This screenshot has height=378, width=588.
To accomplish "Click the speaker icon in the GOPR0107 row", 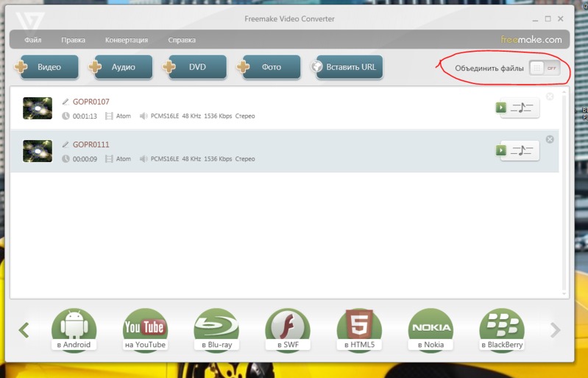I will tap(144, 116).
